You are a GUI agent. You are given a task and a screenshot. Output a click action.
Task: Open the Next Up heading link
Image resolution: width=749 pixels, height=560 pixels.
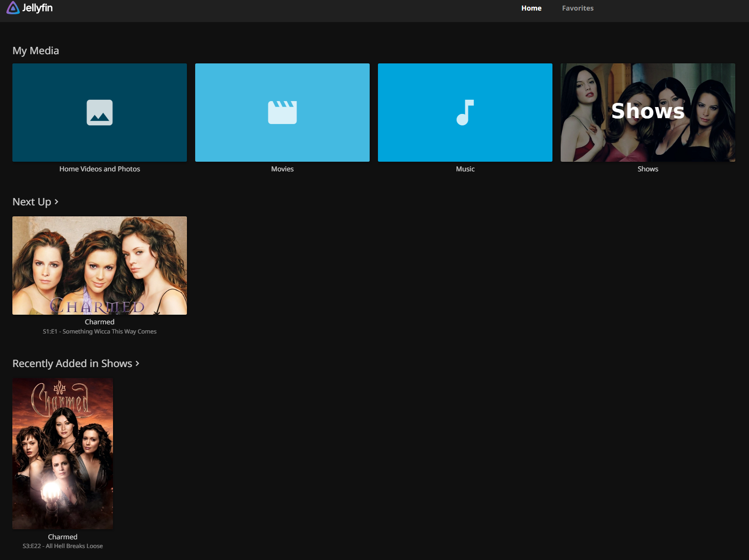tap(35, 202)
